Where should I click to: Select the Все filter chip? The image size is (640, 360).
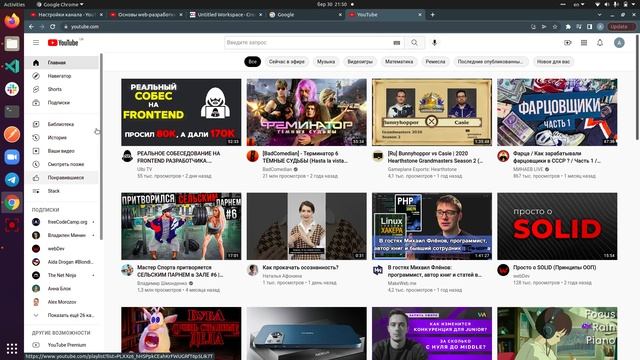(253, 62)
